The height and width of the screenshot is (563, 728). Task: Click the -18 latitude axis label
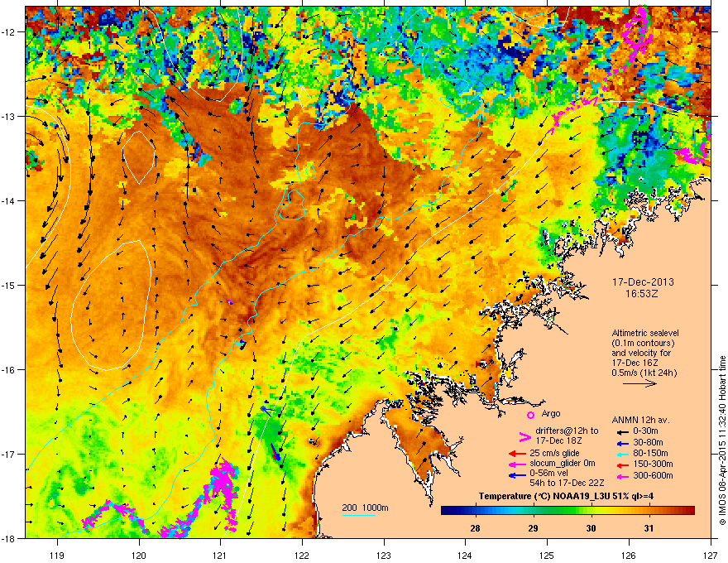(x=8, y=538)
